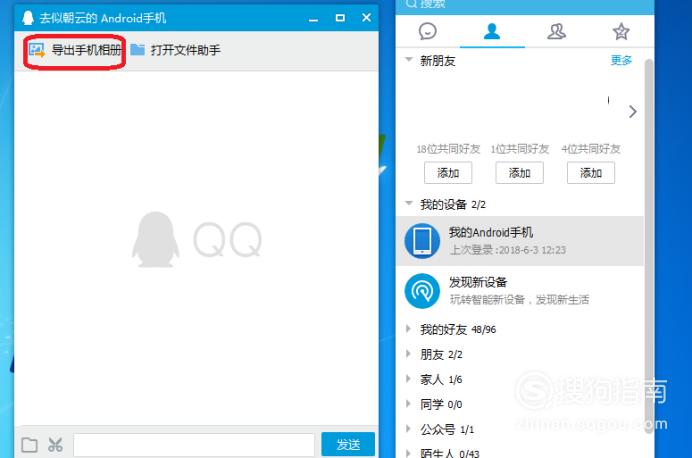Switch to the contacts person tab

(x=492, y=31)
